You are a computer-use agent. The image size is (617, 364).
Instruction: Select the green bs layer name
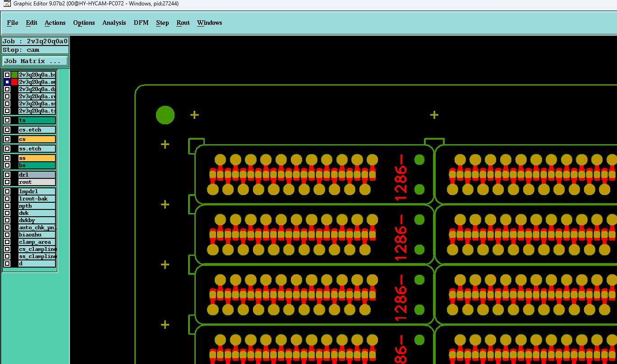[x=37, y=165]
